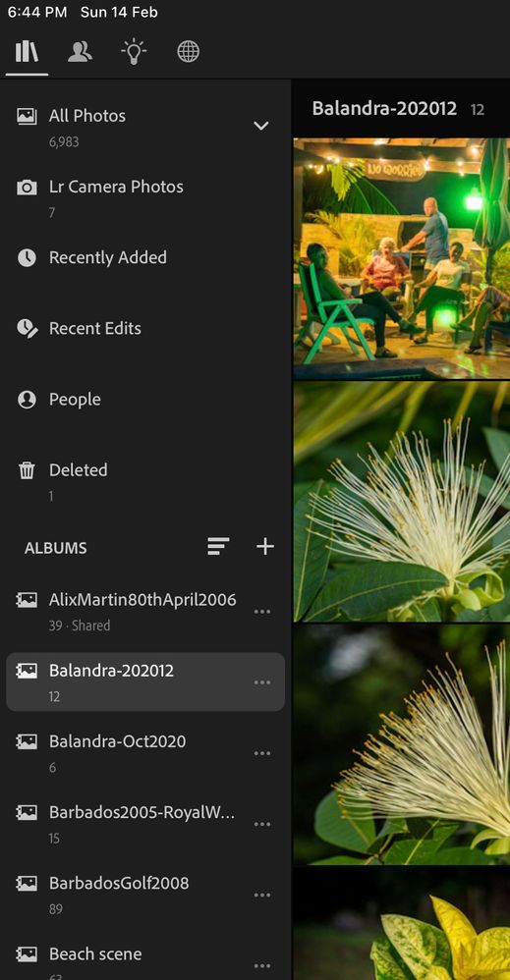Select Lr Camera Photos

coord(145,198)
